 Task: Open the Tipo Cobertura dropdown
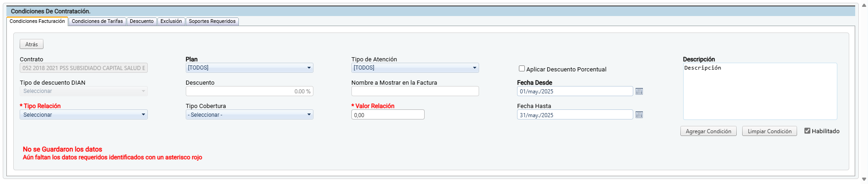click(249, 115)
